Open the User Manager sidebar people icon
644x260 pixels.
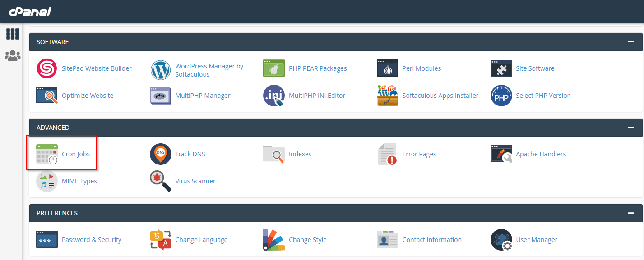(x=13, y=56)
